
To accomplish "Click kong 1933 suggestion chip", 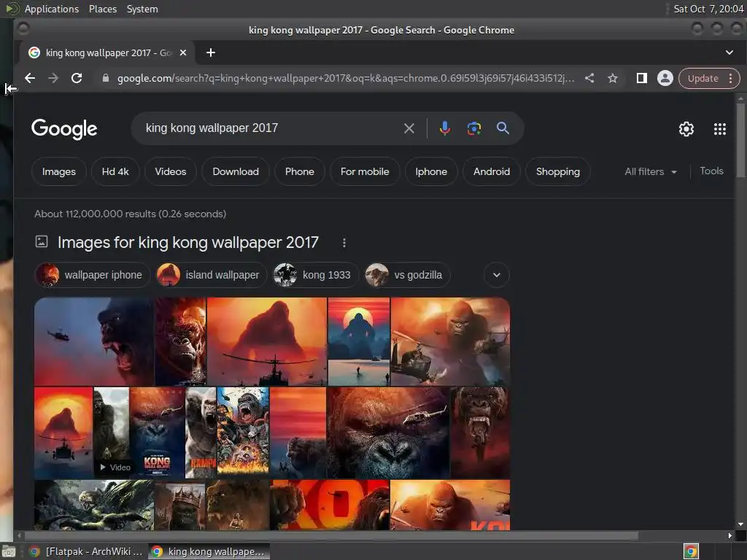I will coord(315,275).
